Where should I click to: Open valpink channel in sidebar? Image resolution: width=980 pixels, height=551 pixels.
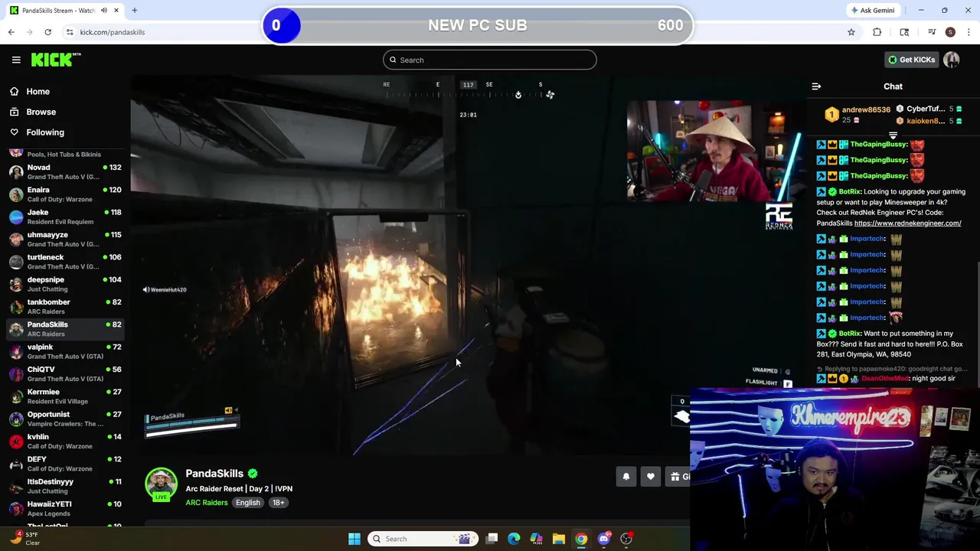coord(65,351)
